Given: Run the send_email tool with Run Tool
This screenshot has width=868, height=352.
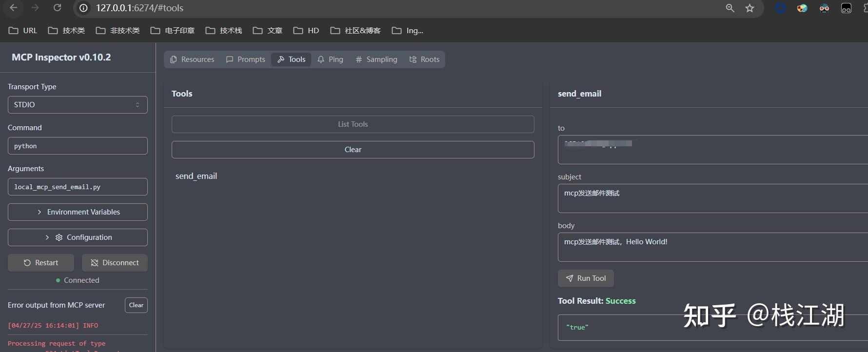Looking at the screenshot, I should [x=586, y=278].
